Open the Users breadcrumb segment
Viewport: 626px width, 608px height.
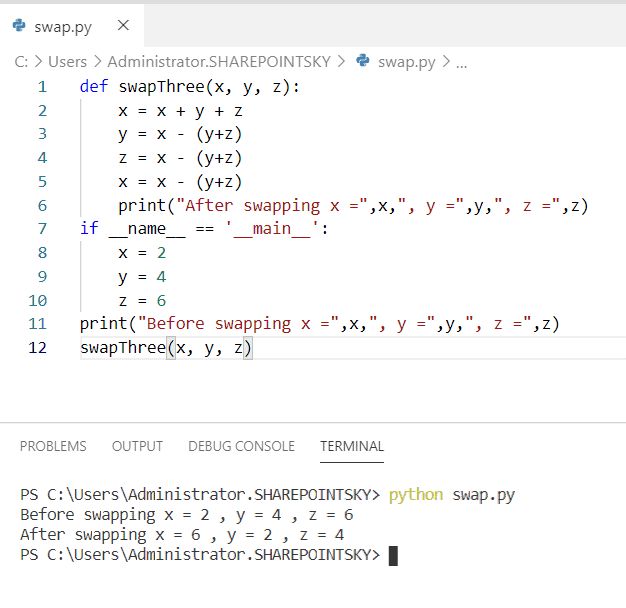click(67, 62)
